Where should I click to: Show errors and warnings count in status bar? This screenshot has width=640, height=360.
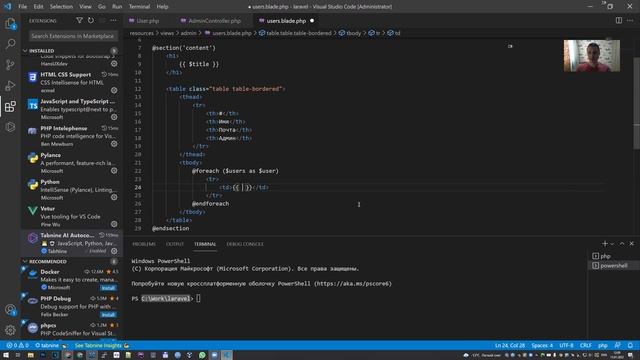(x=17, y=345)
